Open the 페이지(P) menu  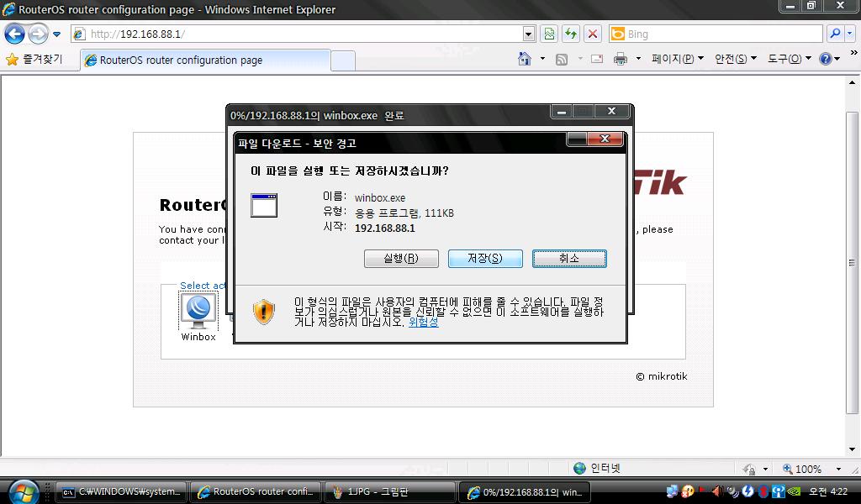point(677,59)
